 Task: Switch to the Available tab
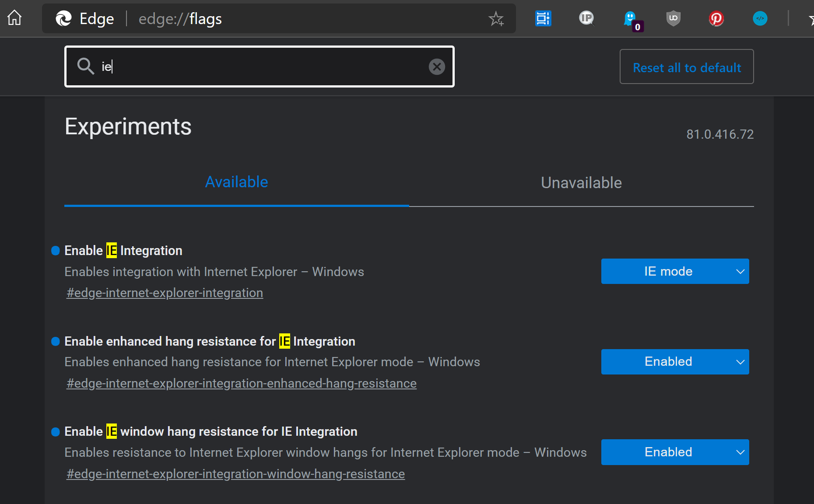click(x=236, y=182)
